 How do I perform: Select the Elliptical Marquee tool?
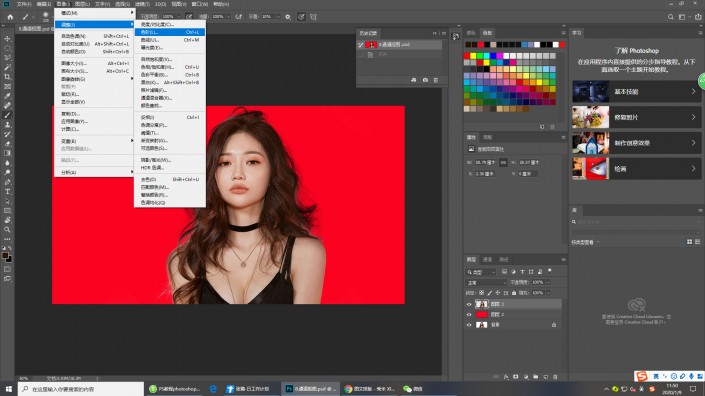pyautogui.click(x=7, y=48)
